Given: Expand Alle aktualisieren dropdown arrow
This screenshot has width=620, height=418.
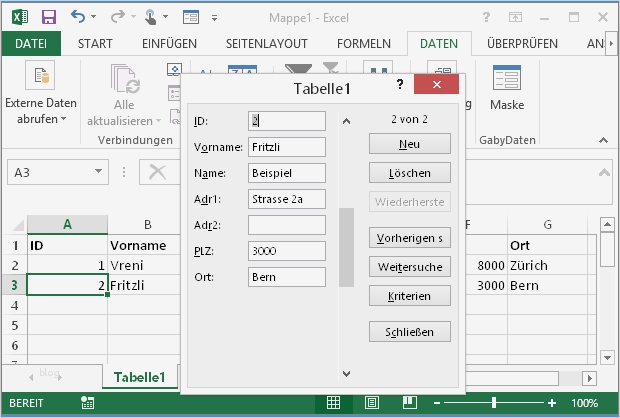Looking at the screenshot, I should 158,120.
